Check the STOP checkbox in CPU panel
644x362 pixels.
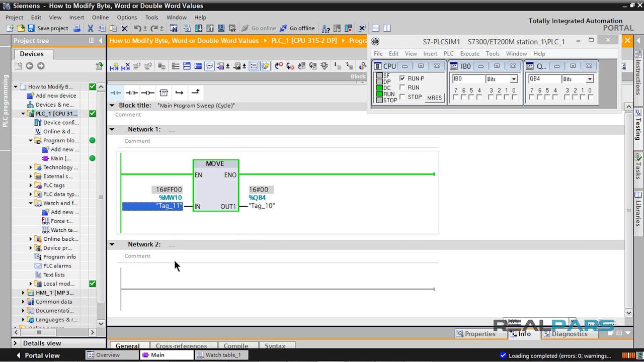[x=402, y=97]
